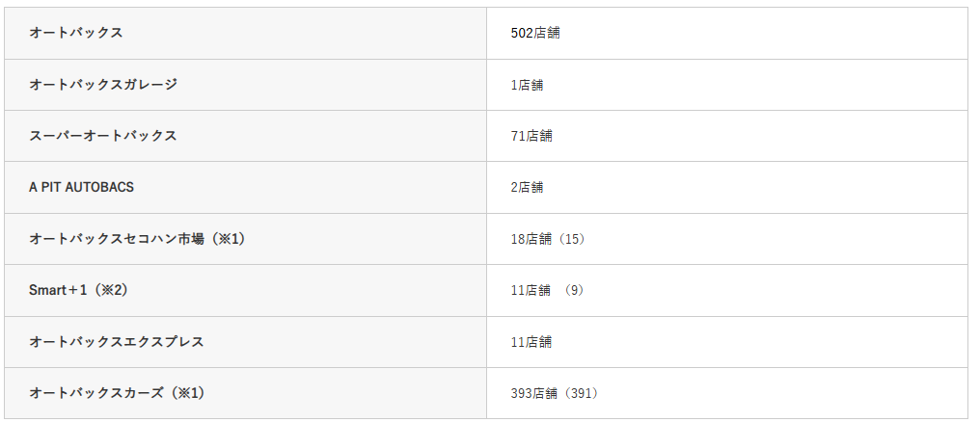
Task: Click the オートバックスカーズ（※1）row label
Action: pos(117,393)
